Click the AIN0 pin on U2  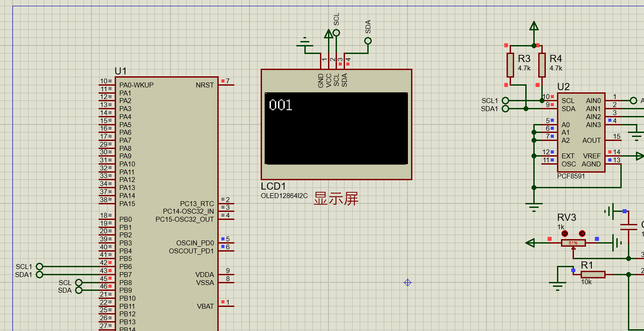coord(593,100)
